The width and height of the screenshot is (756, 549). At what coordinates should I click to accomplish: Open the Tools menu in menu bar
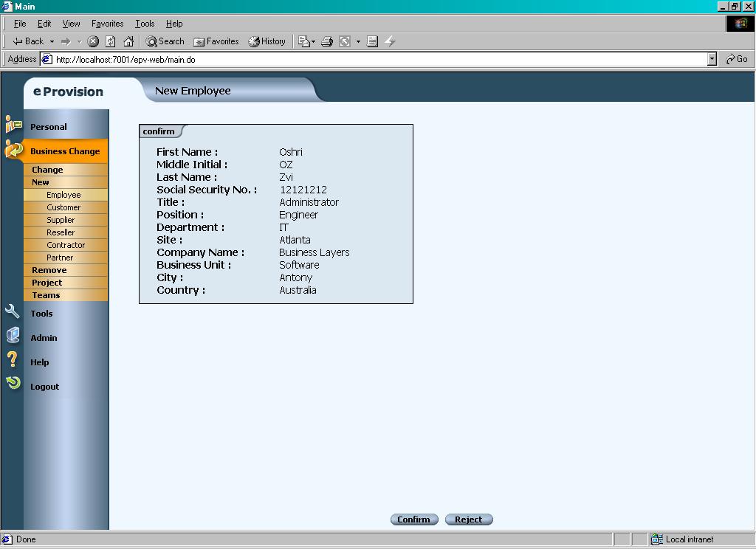pos(145,24)
